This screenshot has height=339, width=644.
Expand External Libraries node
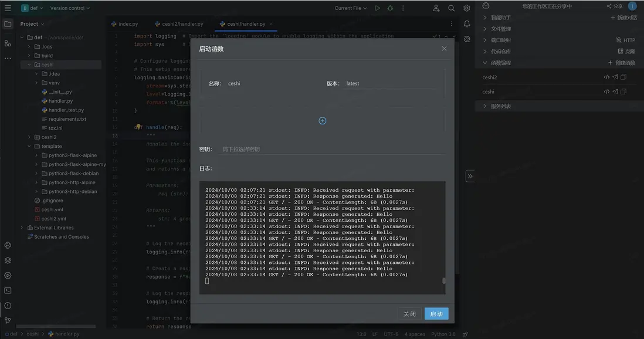22,228
